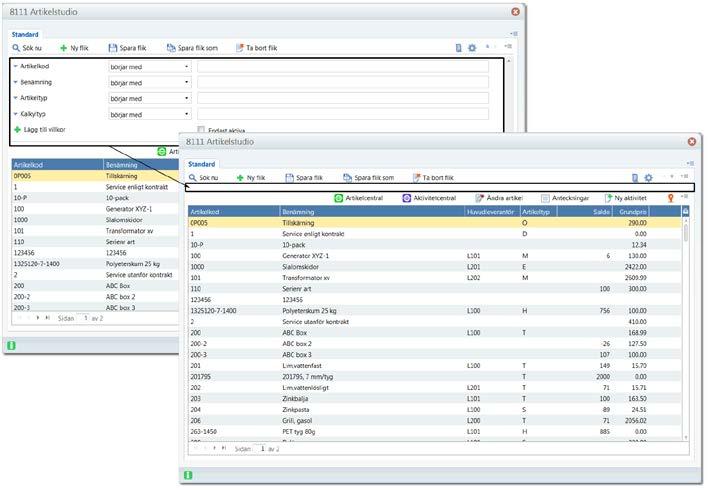Open the börjar med dropdown for Benämning

pos(149,83)
